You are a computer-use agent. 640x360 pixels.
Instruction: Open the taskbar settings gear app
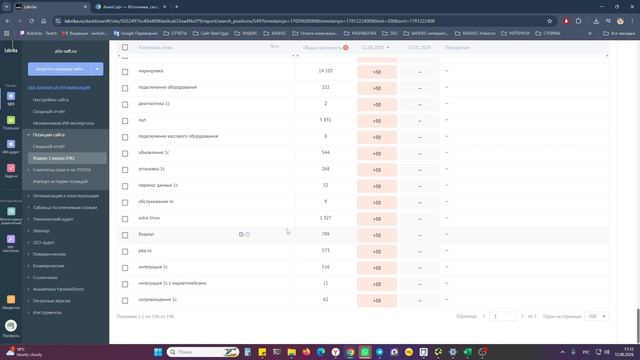(453, 352)
